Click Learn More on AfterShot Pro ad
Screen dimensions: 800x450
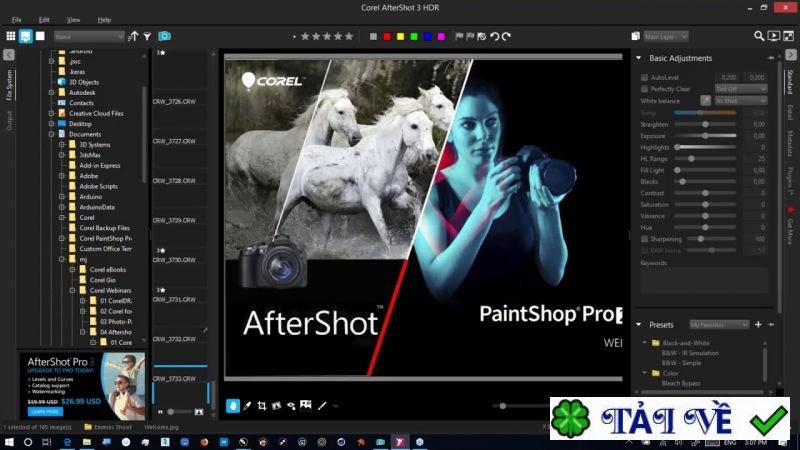click(45, 412)
